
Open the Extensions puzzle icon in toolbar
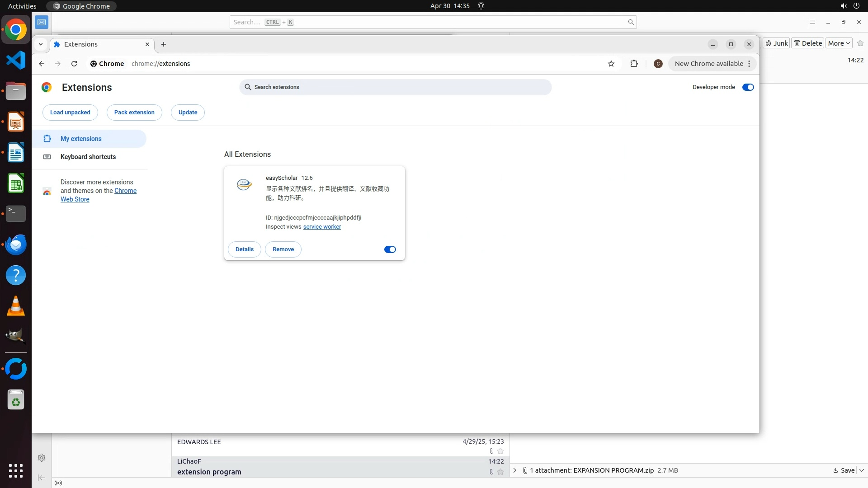(634, 64)
